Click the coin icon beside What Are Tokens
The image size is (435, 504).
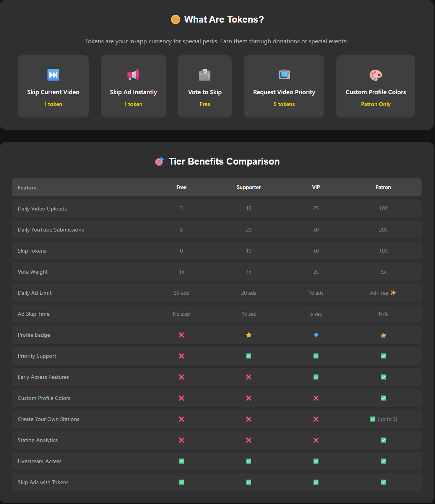tap(175, 20)
